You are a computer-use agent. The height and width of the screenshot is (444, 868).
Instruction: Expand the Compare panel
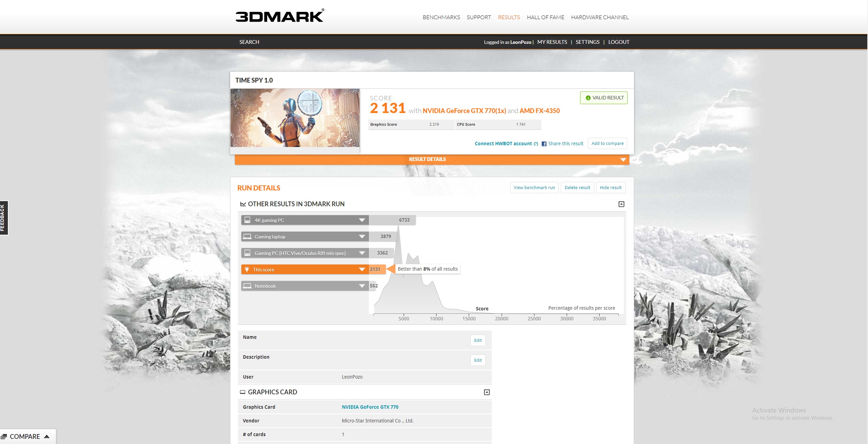click(x=28, y=436)
